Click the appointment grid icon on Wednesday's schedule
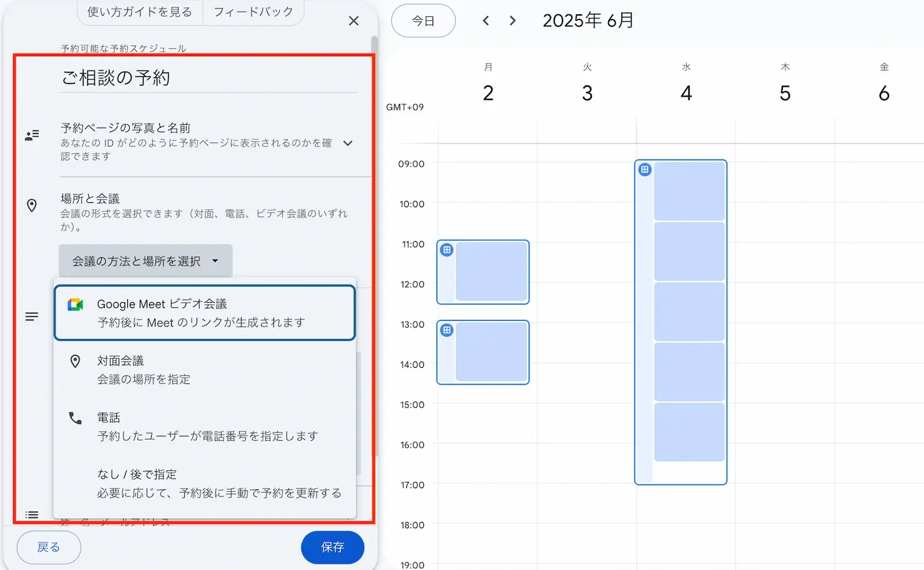 pos(645,170)
